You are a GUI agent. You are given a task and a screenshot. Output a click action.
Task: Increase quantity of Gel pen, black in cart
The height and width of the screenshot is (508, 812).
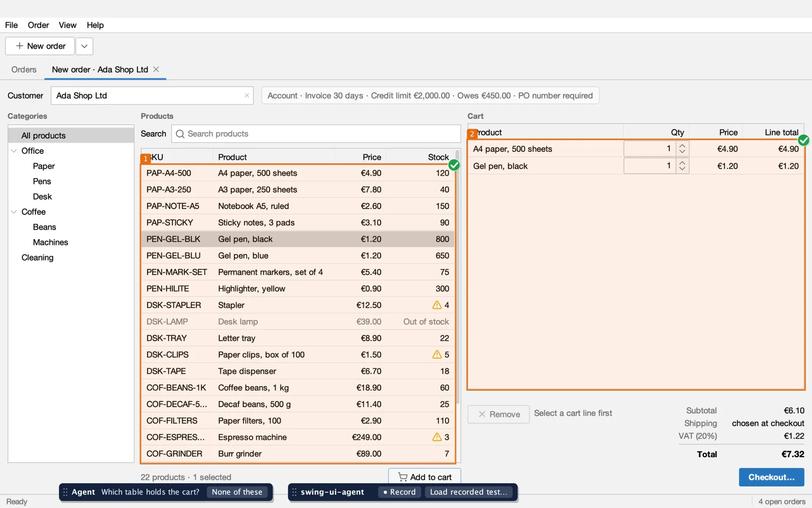[683, 163]
